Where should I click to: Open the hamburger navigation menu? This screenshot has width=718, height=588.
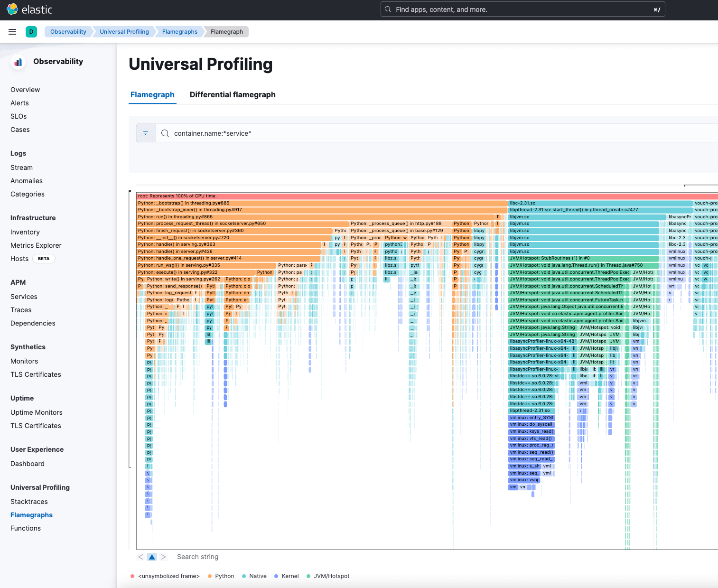[x=12, y=32]
